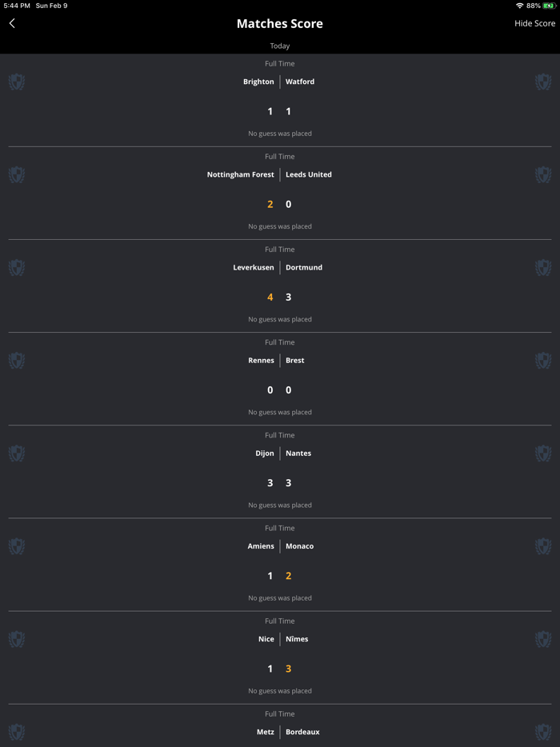560x747 pixels.
Task: Hide scores using Hide Score
Action: 534,23
